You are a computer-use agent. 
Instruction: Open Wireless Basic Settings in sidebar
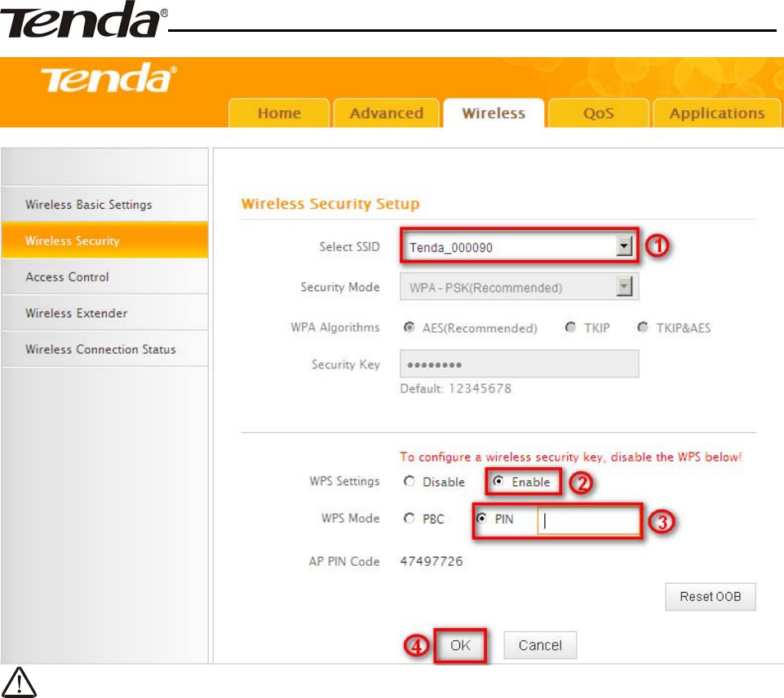pos(104,205)
